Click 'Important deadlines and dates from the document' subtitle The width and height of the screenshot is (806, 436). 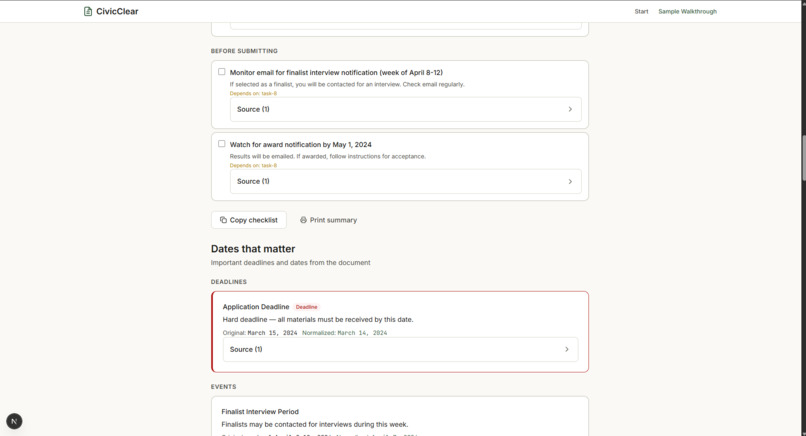click(x=290, y=262)
